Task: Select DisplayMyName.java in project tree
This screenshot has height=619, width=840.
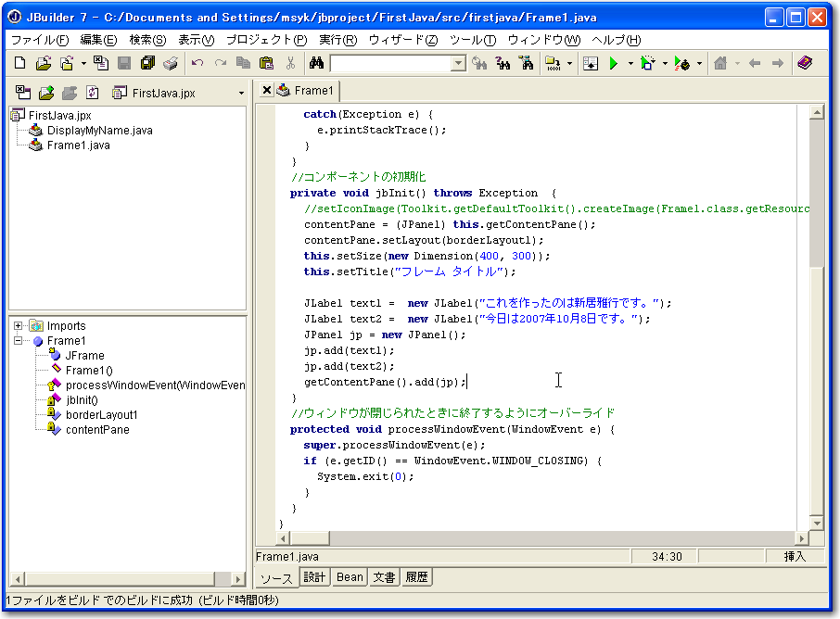Action: pos(99,131)
